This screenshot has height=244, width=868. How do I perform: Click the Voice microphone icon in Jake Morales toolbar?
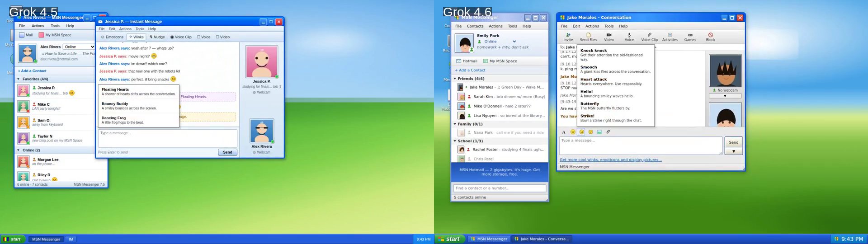pos(629,35)
